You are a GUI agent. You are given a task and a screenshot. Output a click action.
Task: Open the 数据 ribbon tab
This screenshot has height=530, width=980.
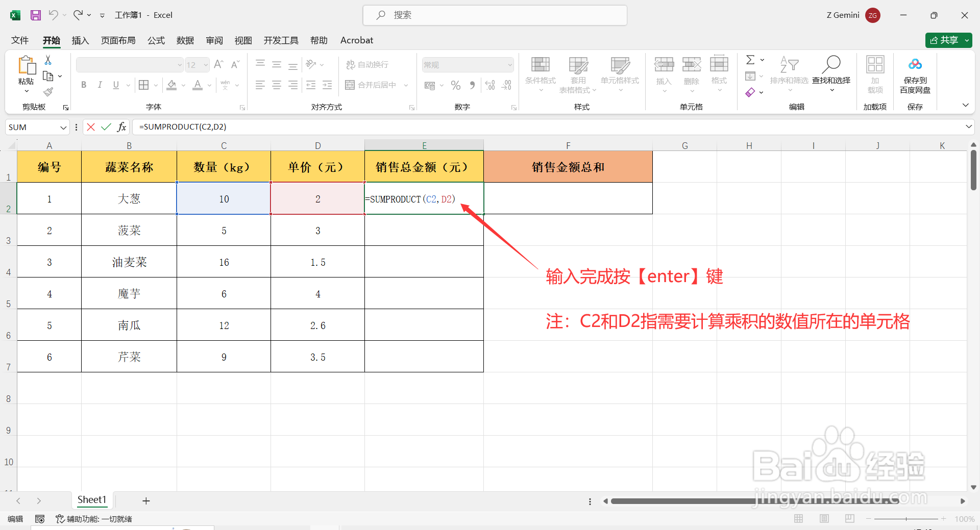tap(185, 40)
